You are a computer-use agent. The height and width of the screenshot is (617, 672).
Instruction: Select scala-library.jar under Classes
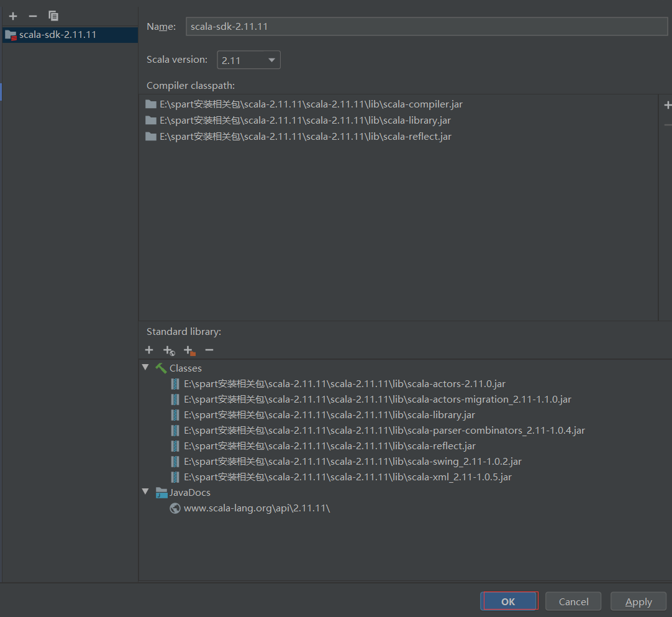click(329, 415)
